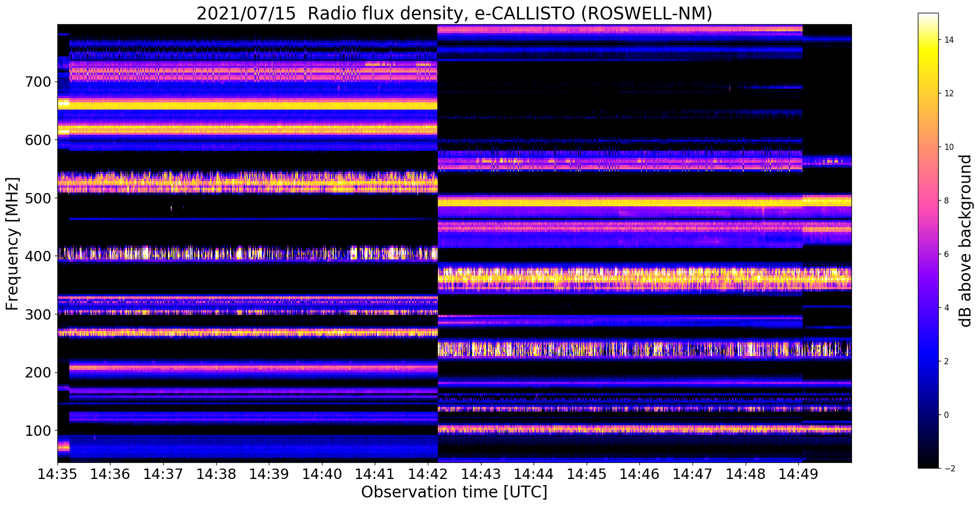
Task: Click the colorbar tick label 14
Action: (949, 40)
